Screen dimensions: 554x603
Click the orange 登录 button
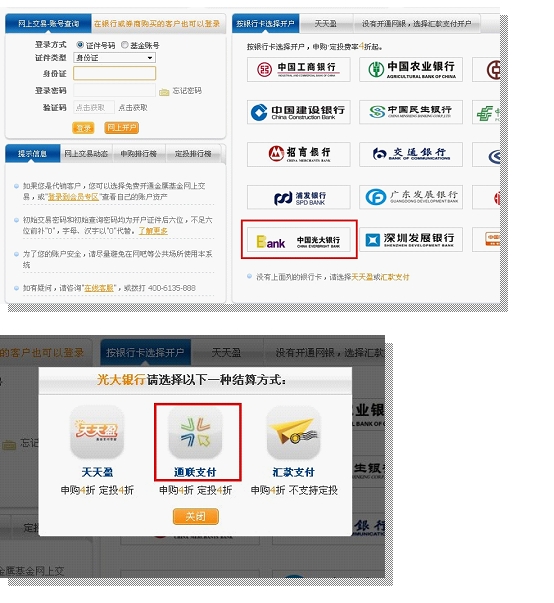tap(83, 128)
